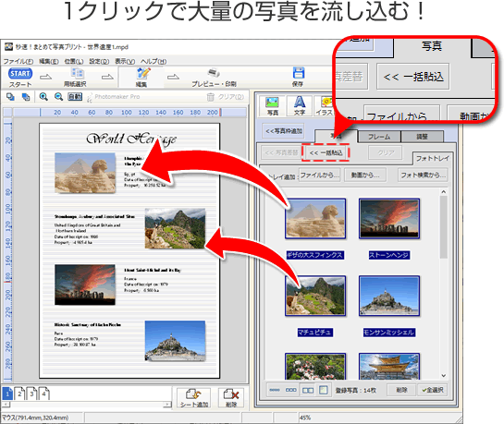The width and height of the screenshot is (504, 424).
Task: Click the START button icon
Action: coord(20,74)
